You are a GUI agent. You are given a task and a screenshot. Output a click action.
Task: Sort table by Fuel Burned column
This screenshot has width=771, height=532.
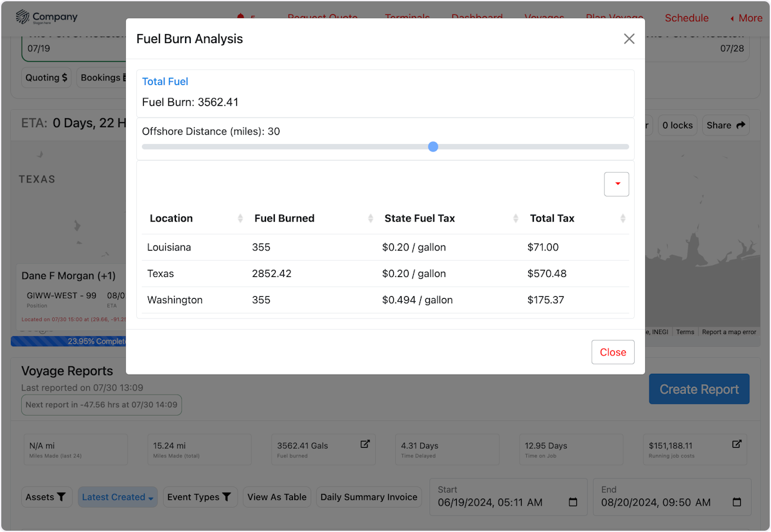(x=370, y=218)
